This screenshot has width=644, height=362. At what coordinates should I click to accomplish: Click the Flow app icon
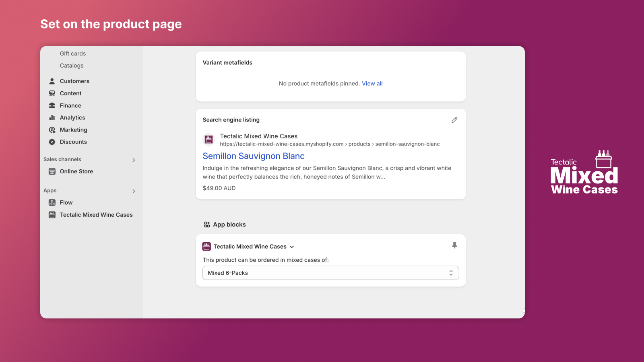click(x=52, y=203)
